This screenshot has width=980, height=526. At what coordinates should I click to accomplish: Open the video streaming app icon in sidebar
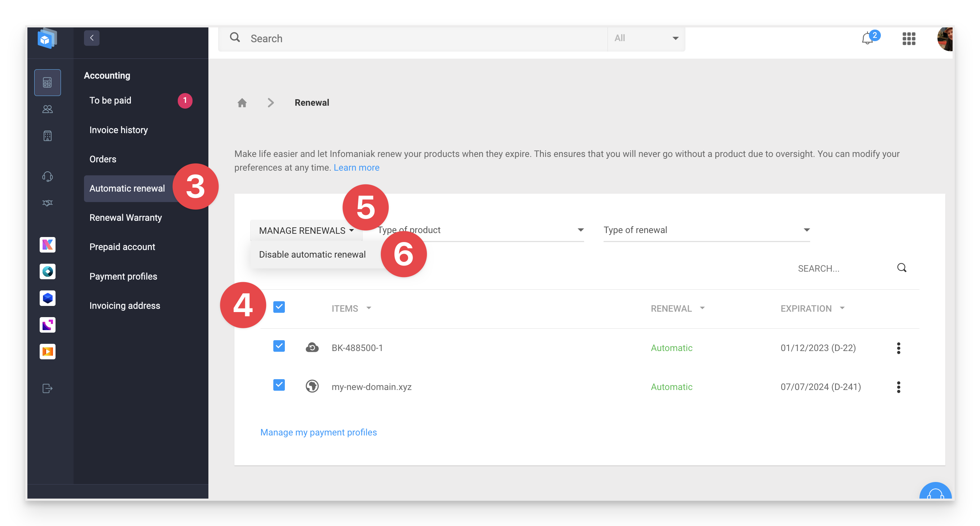[x=47, y=352]
